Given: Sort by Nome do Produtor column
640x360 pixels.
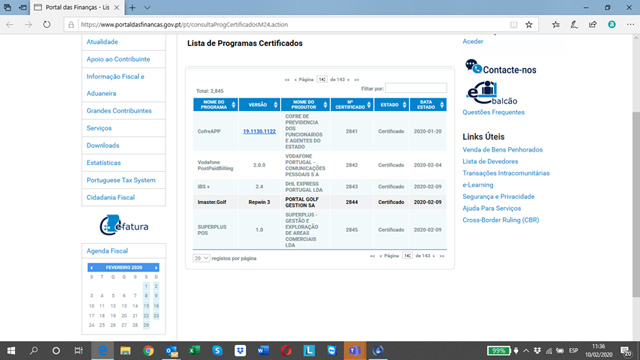Looking at the screenshot, I should coord(305,105).
